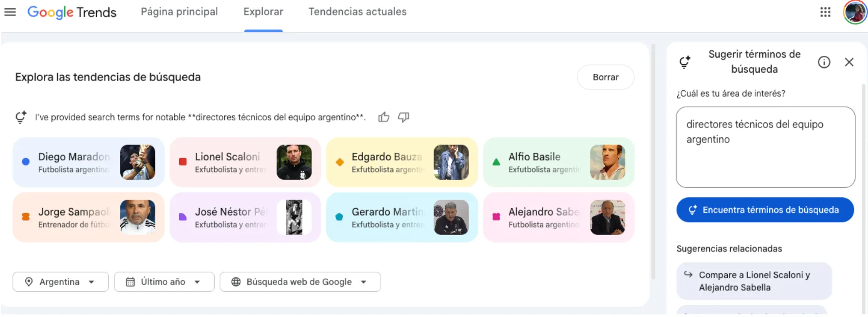Open the Último año time range dropdown
Image resolution: width=868 pixels, height=317 pixels.
coord(164,282)
